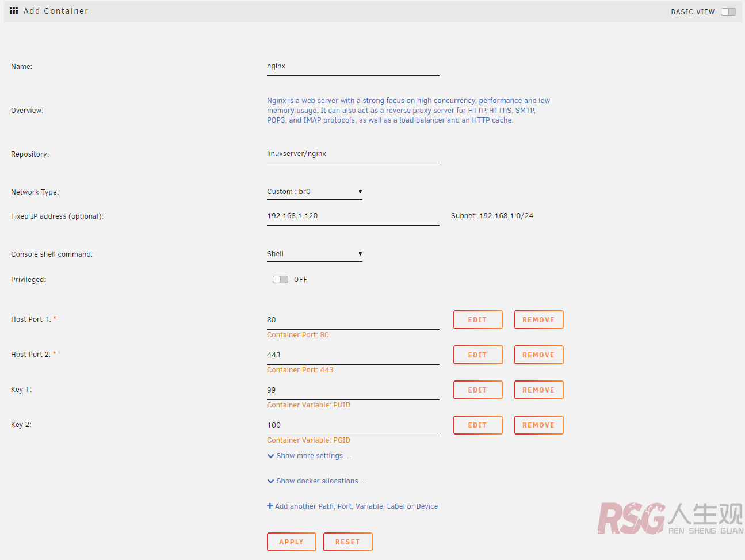Focus the Key 2 value field 100
Viewport: 745px width, 560px height.
click(353, 426)
